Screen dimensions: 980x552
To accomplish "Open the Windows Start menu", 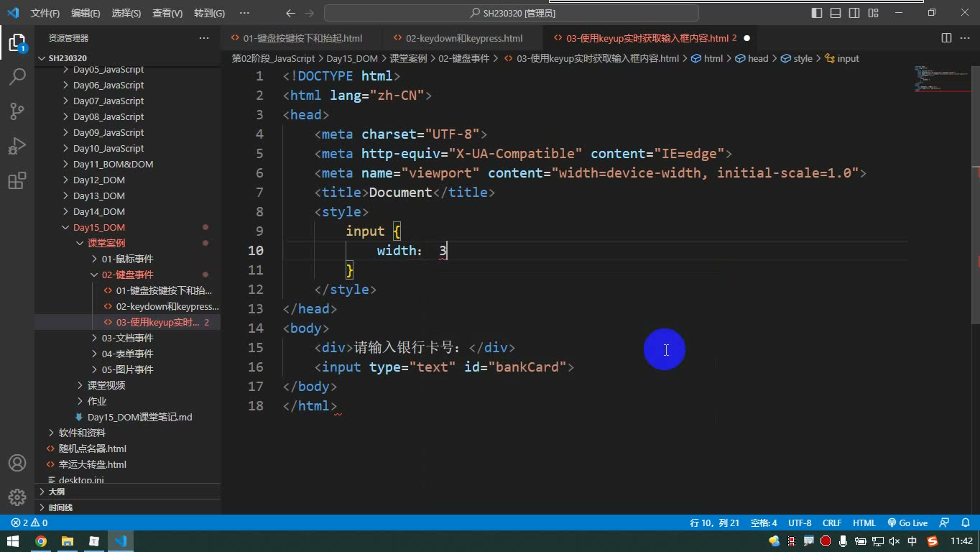I will click(x=13, y=541).
